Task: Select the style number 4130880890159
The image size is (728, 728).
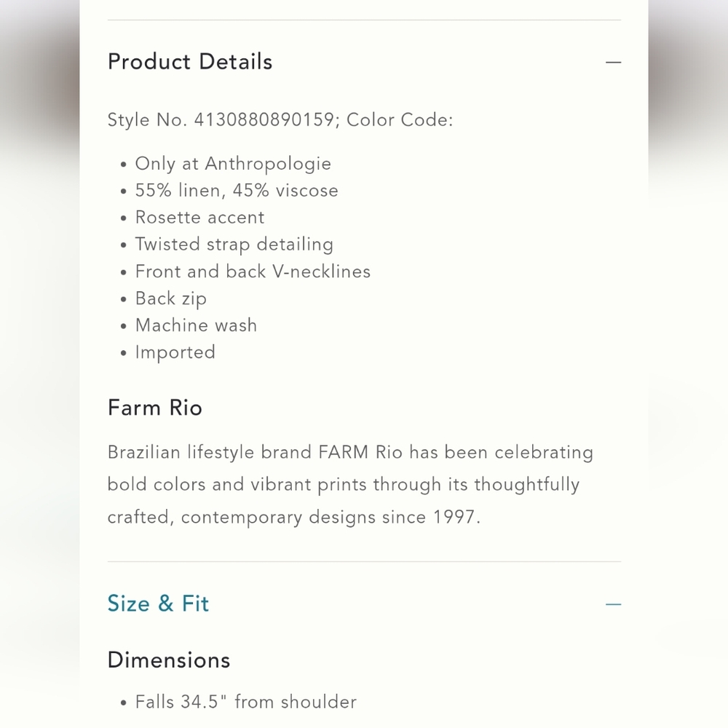Action: click(263, 120)
